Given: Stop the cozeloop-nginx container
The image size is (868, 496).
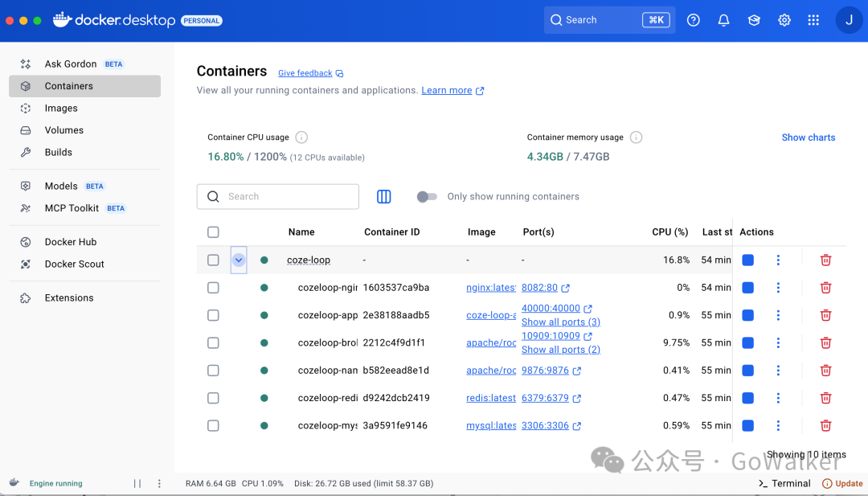Looking at the screenshot, I should point(748,288).
